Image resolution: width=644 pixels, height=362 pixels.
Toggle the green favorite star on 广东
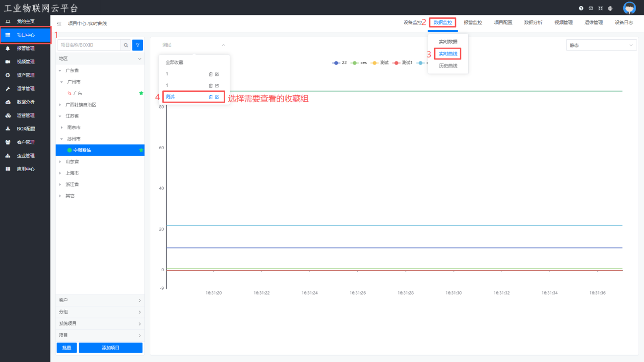141,93
